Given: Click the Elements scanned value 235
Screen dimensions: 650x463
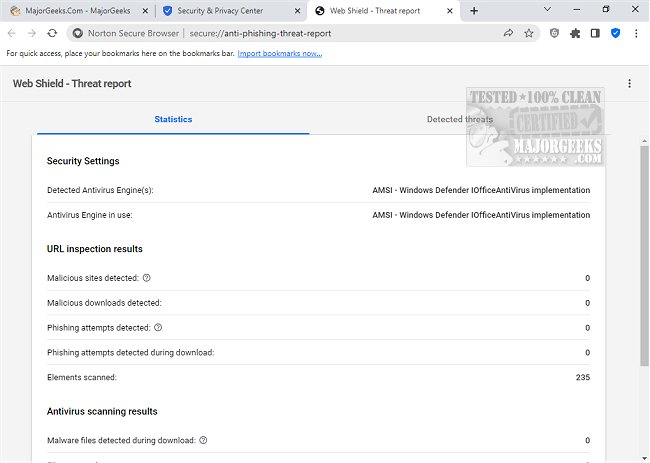Looking at the screenshot, I should (582, 377).
